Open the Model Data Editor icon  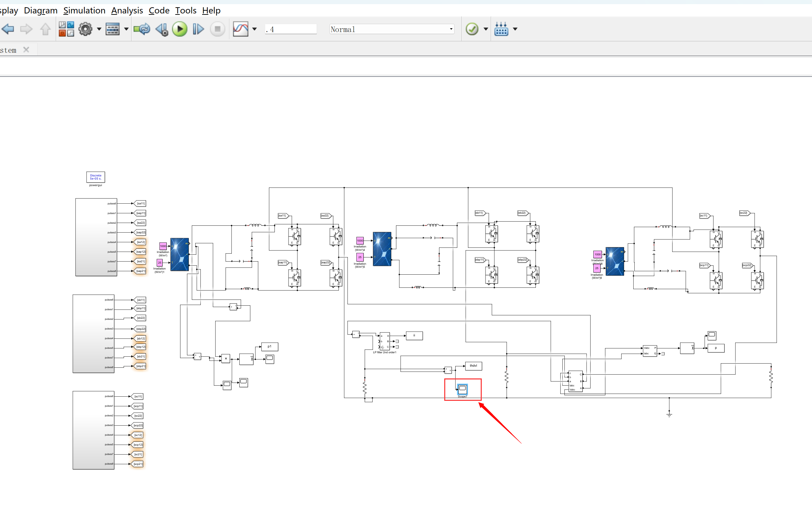click(114, 29)
